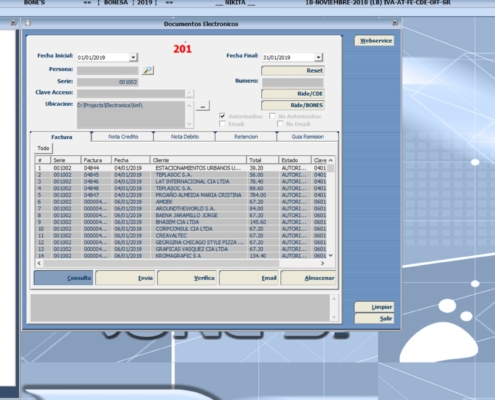Screen dimensions: 495x400
Task: Enable the No Autorizados checkbox
Action: [x=272, y=116]
